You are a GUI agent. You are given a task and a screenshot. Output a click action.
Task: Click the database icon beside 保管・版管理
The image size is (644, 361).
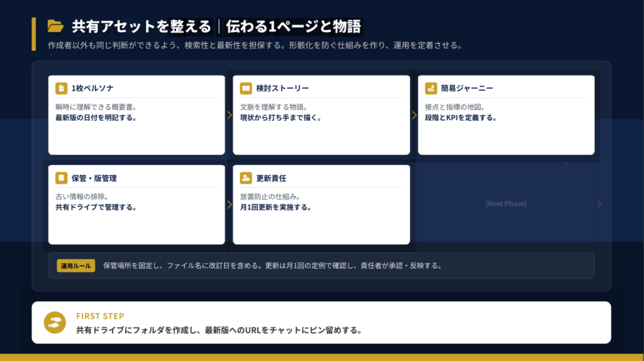pyautogui.click(x=61, y=178)
